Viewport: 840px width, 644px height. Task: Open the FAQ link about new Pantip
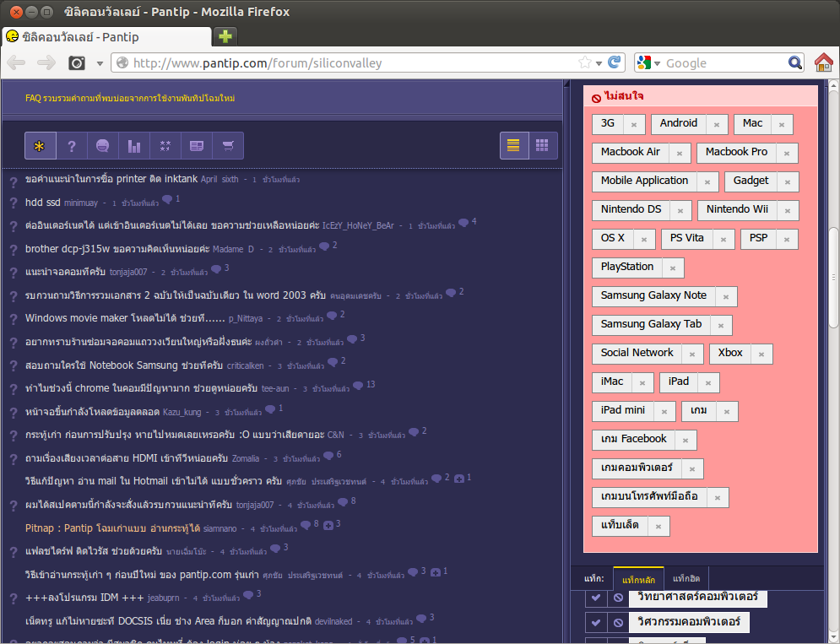[x=130, y=98]
